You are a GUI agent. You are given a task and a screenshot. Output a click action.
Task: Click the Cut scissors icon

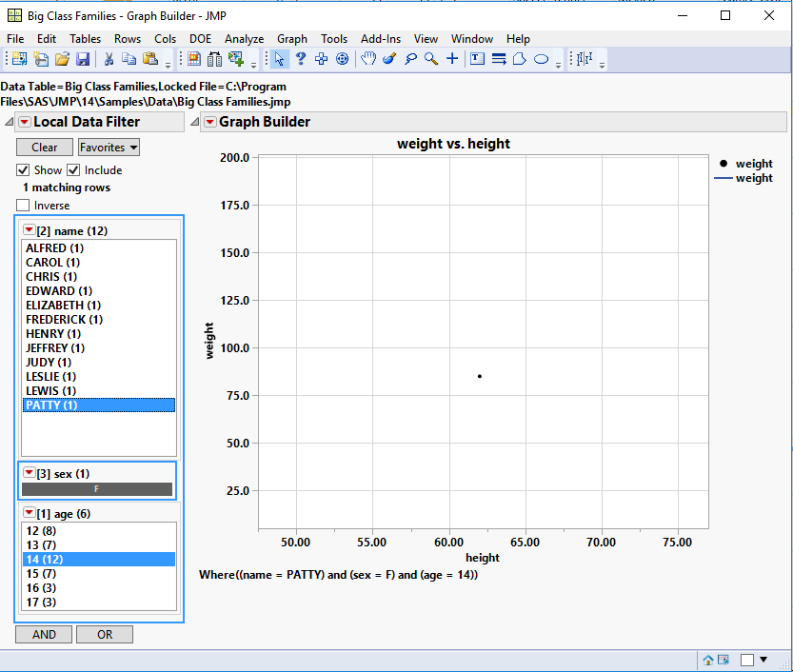point(109,59)
